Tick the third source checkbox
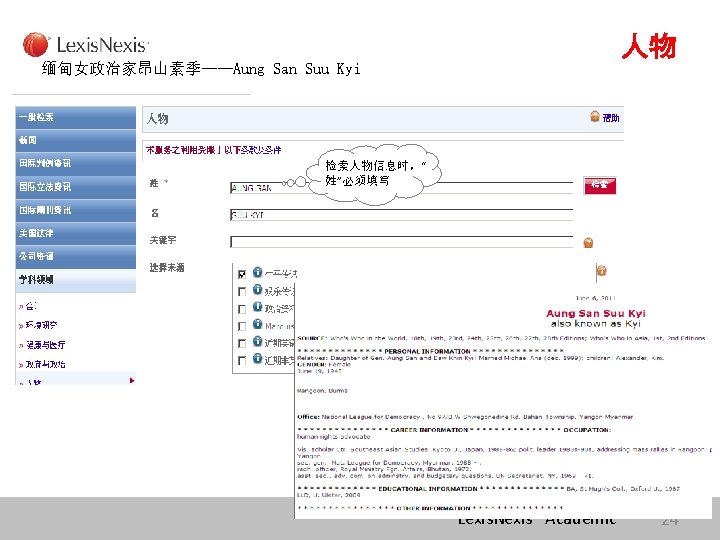This screenshot has height=540, width=720. (242, 309)
